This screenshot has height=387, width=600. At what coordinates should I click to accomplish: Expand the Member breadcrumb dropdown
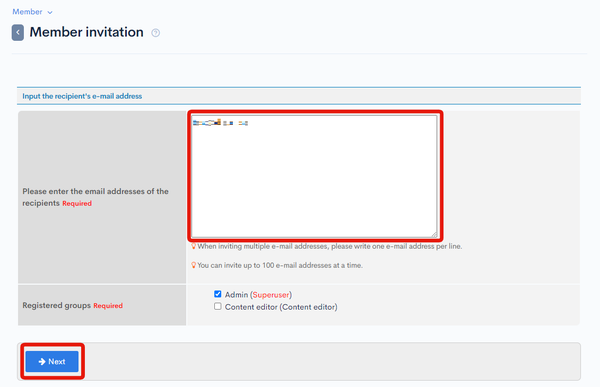point(33,12)
